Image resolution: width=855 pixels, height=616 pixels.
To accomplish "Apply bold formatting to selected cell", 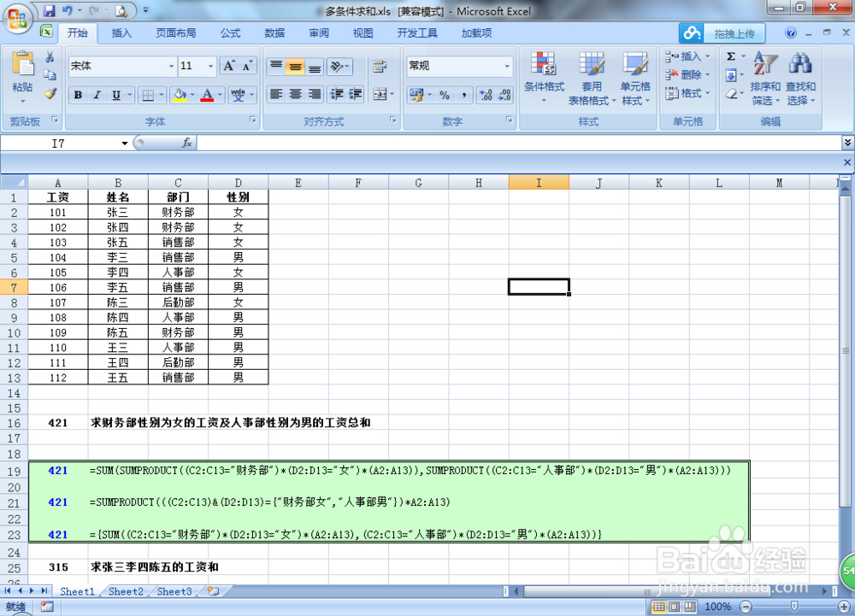I will pyautogui.click(x=79, y=94).
